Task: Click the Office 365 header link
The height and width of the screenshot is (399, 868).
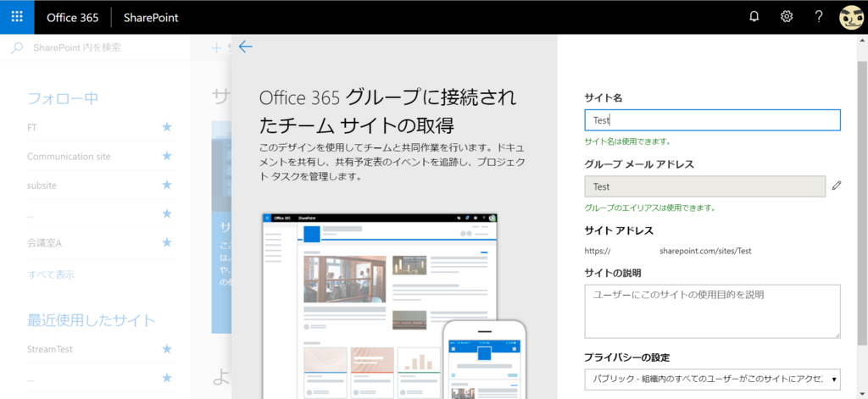Action: [x=73, y=17]
